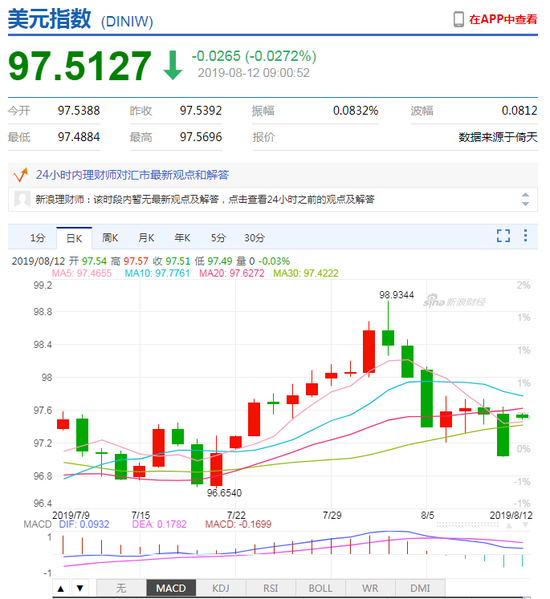Open 在APP中查看 link
Image resolution: width=550 pixels, height=599 pixels.
pyautogui.click(x=503, y=19)
